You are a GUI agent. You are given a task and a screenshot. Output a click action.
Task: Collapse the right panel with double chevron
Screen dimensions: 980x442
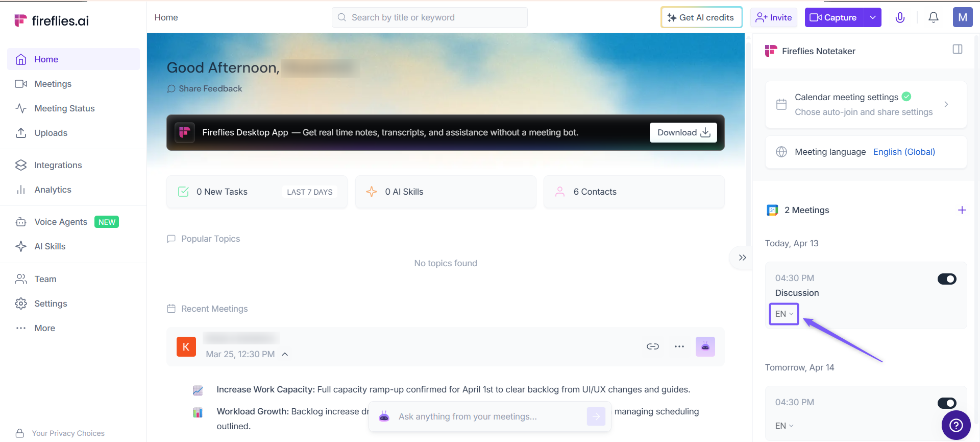742,258
